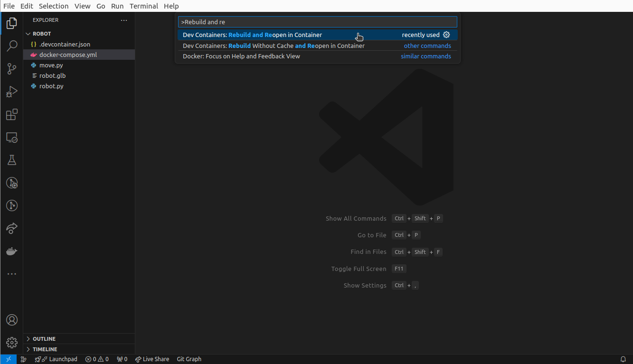Viewport: 633px width, 364px height.
Task: Open the Manage gear menu
Action: pyautogui.click(x=12, y=343)
